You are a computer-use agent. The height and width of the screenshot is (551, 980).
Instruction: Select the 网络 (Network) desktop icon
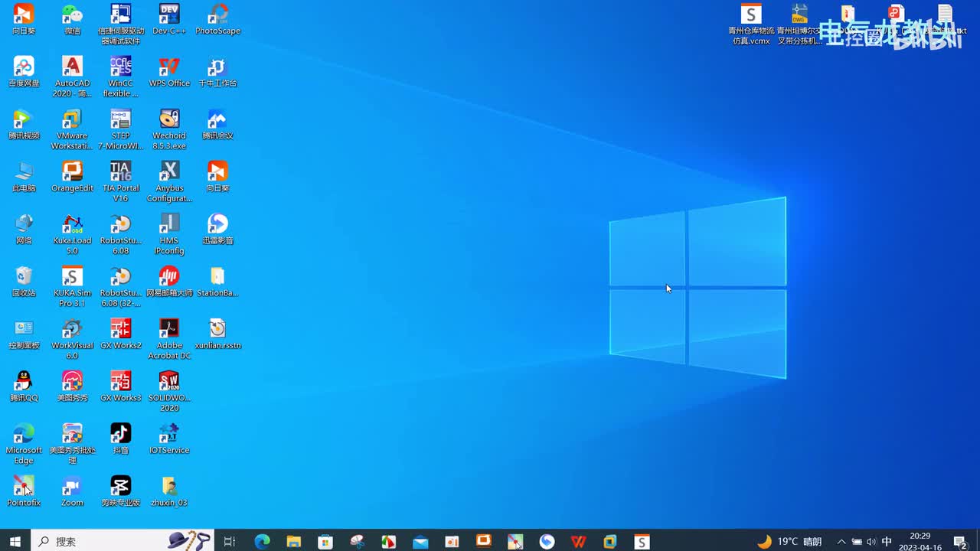click(x=24, y=230)
